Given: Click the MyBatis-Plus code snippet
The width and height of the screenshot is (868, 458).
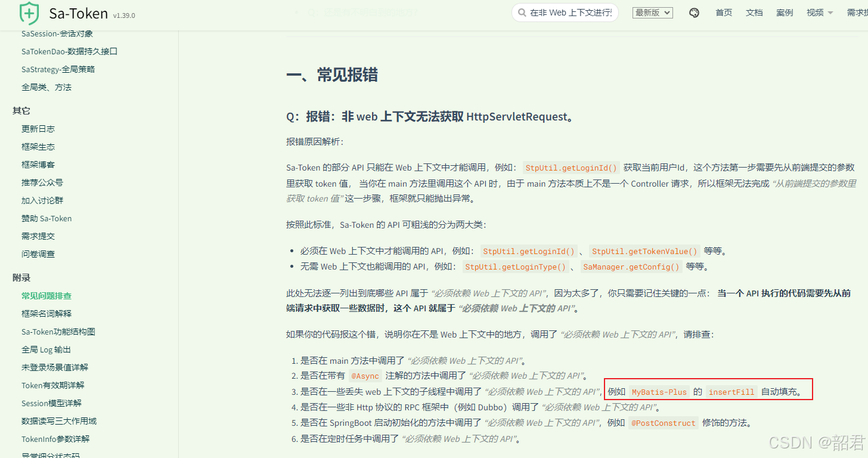Looking at the screenshot, I should tap(659, 392).
